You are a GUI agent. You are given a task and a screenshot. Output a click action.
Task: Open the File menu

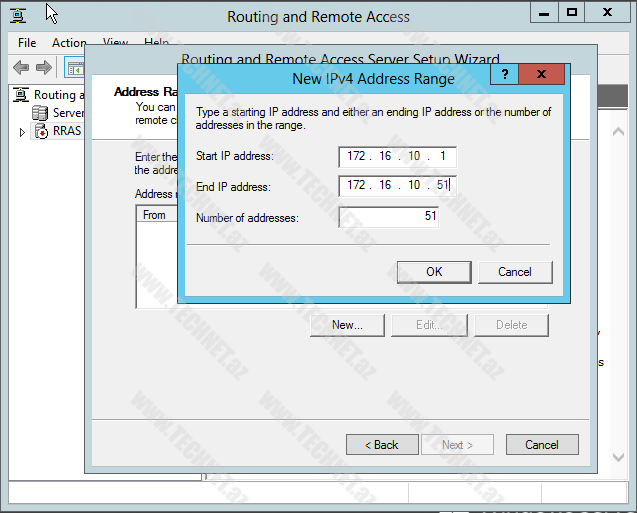(x=27, y=43)
